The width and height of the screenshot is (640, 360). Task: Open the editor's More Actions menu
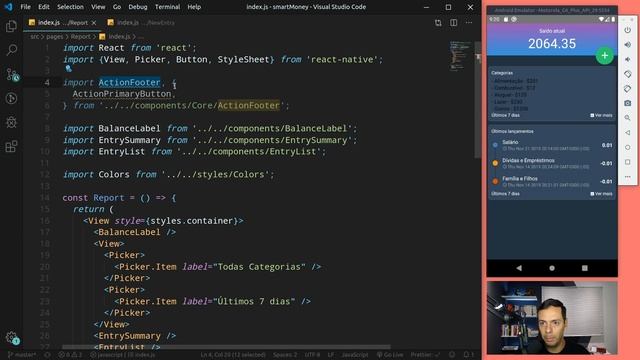[x=469, y=23]
